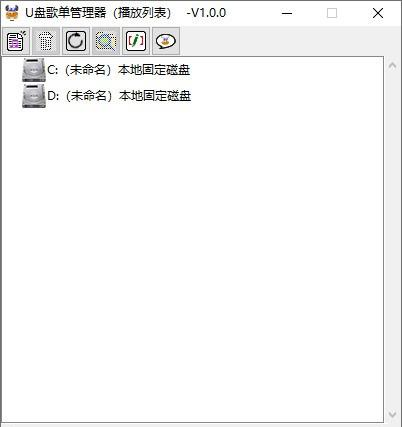402x427 pixels.
Task: Click the scrollbar up arrow
Action: (392, 66)
